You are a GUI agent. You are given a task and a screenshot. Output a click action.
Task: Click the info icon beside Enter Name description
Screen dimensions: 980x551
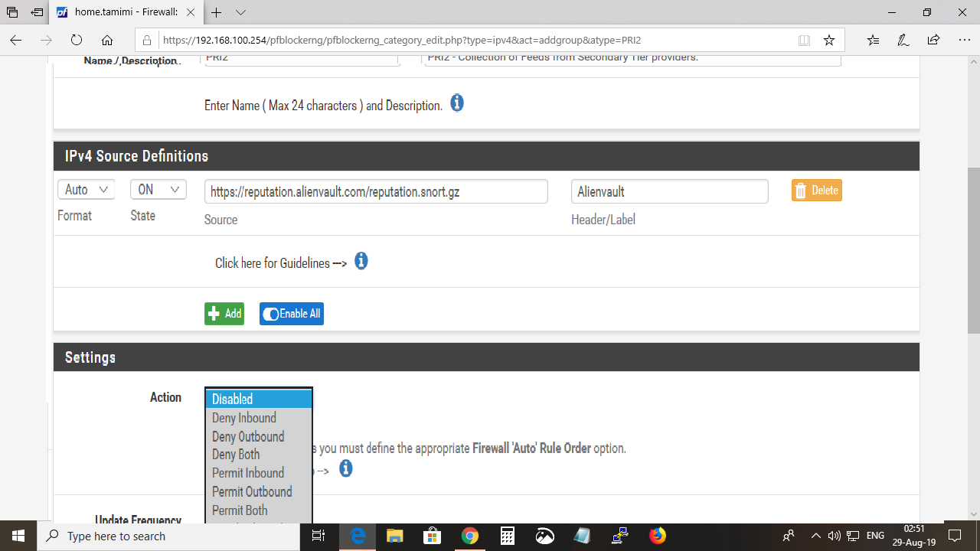457,103
